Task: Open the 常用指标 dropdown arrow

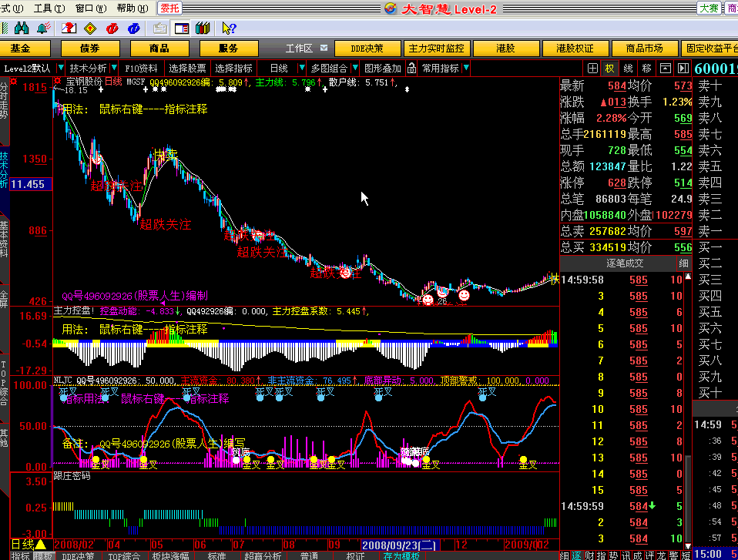Action: (466, 69)
